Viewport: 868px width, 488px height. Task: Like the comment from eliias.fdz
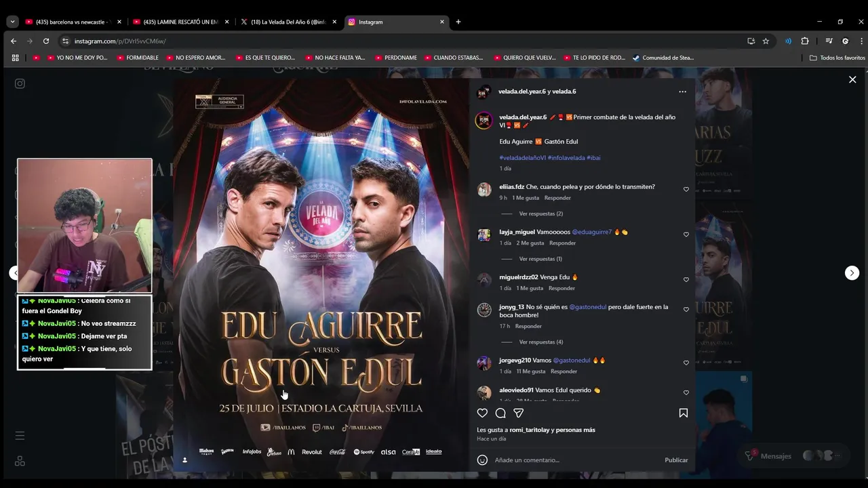(x=686, y=189)
